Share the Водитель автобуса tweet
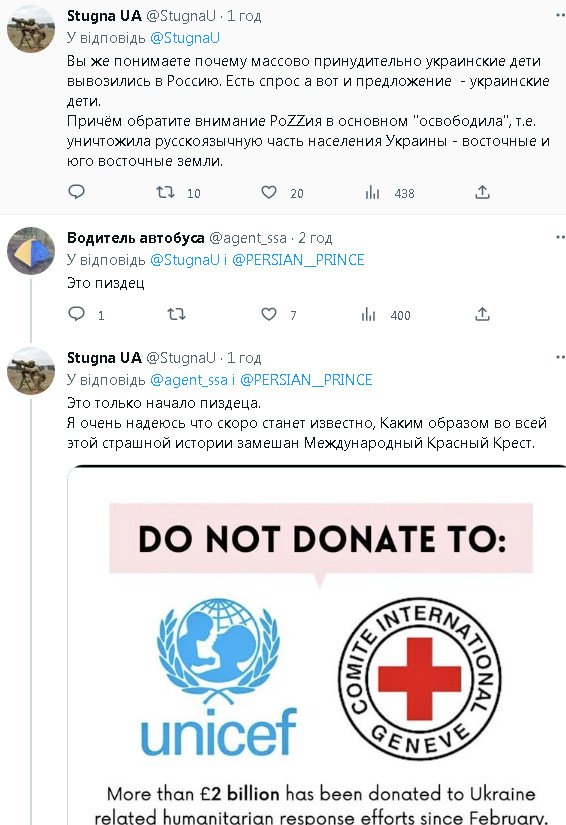The width and height of the screenshot is (566, 825). (482, 314)
